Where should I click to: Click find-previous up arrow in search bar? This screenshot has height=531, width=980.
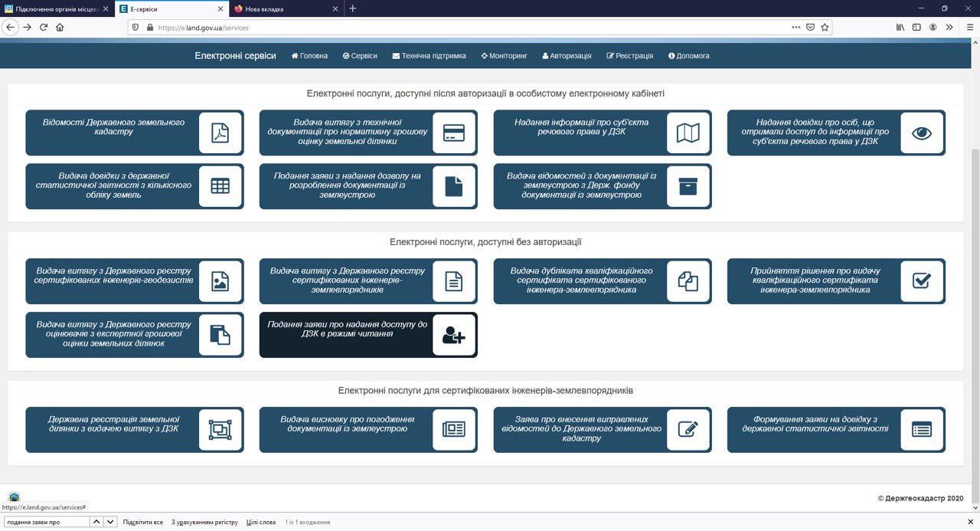[97, 522]
